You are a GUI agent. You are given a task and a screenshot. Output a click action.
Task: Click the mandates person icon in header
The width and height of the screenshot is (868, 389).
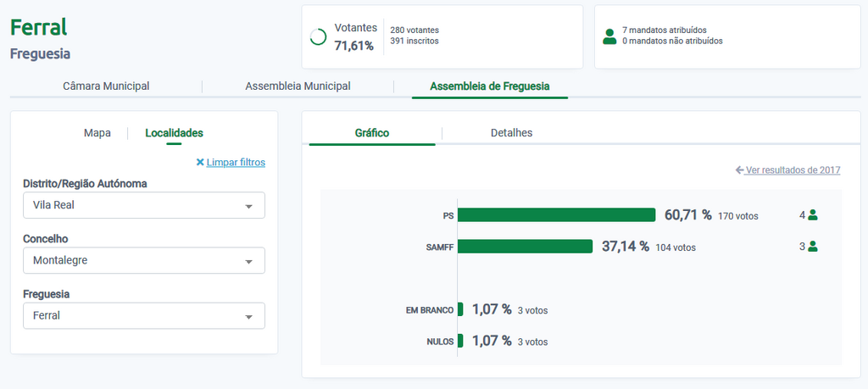point(609,36)
